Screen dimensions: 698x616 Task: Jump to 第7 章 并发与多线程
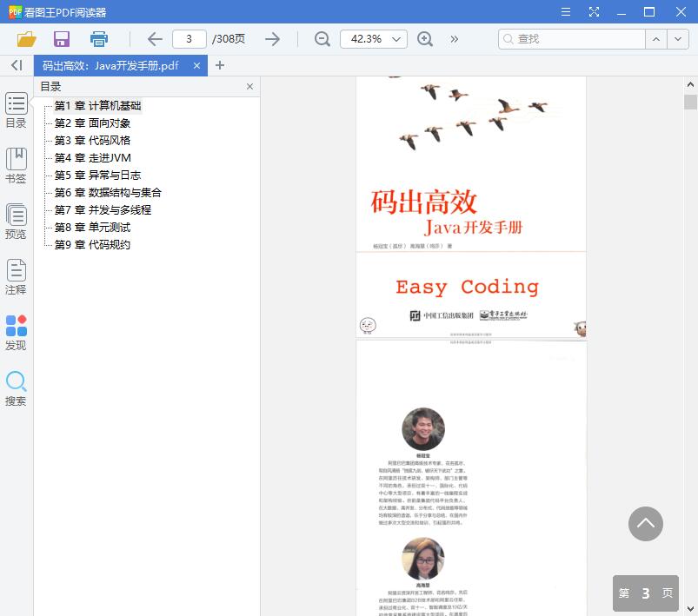click(103, 210)
